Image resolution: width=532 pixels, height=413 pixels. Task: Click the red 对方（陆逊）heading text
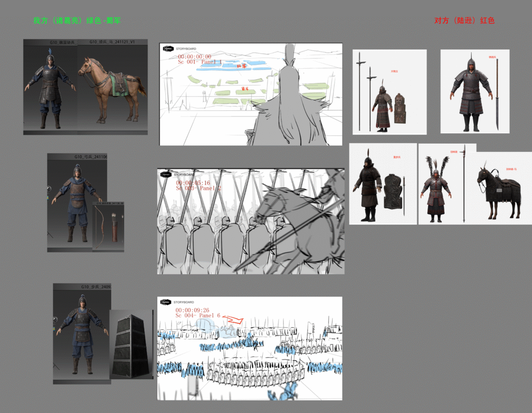tap(464, 21)
